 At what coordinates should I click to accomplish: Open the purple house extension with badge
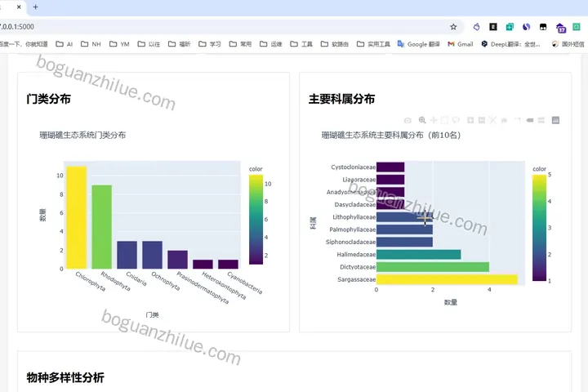560,28
